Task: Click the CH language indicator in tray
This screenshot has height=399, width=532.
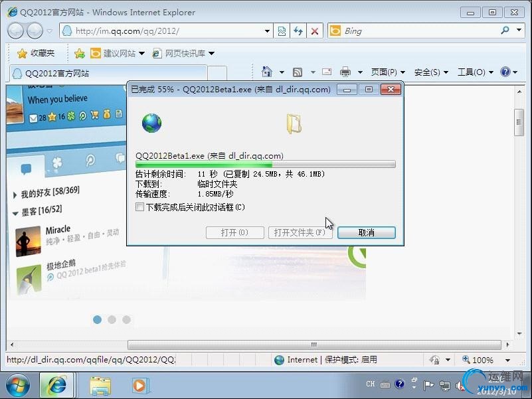Action: [x=370, y=384]
